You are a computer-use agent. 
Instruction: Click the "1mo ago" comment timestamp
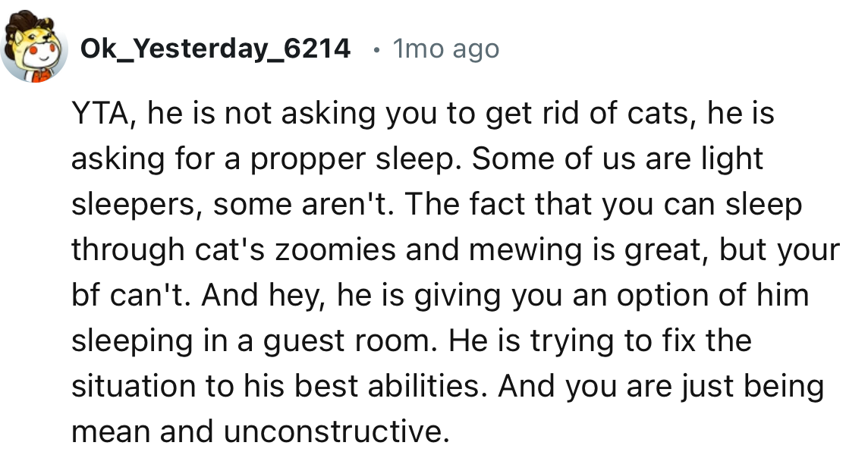tap(445, 49)
